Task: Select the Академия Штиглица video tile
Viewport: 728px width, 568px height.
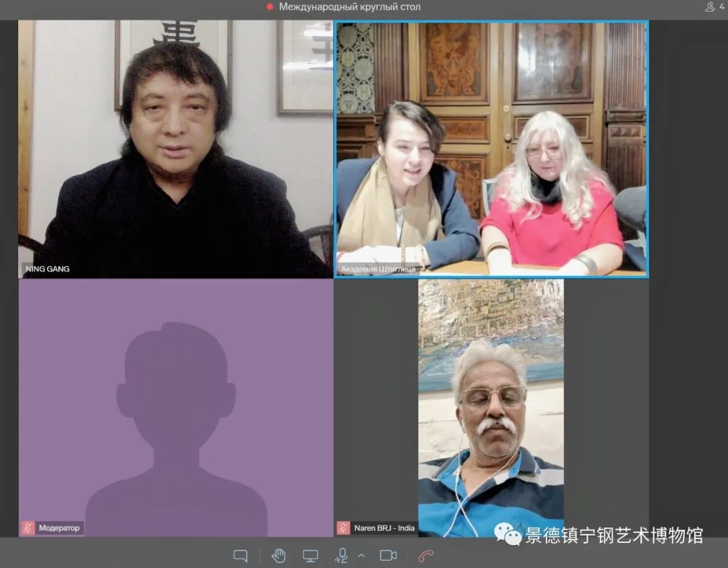Action: pyautogui.click(x=491, y=148)
